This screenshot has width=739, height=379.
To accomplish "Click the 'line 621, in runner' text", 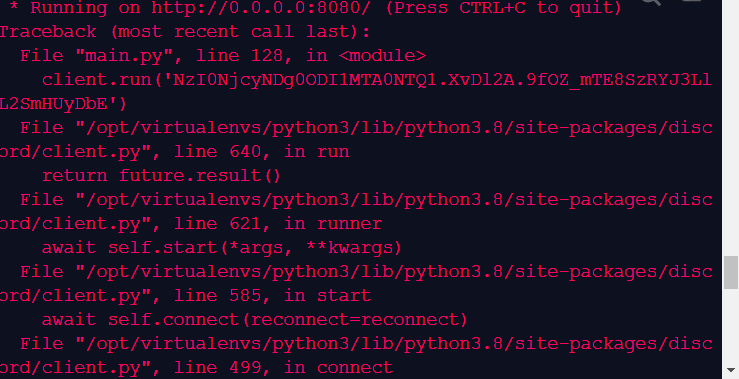I will point(278,224).
